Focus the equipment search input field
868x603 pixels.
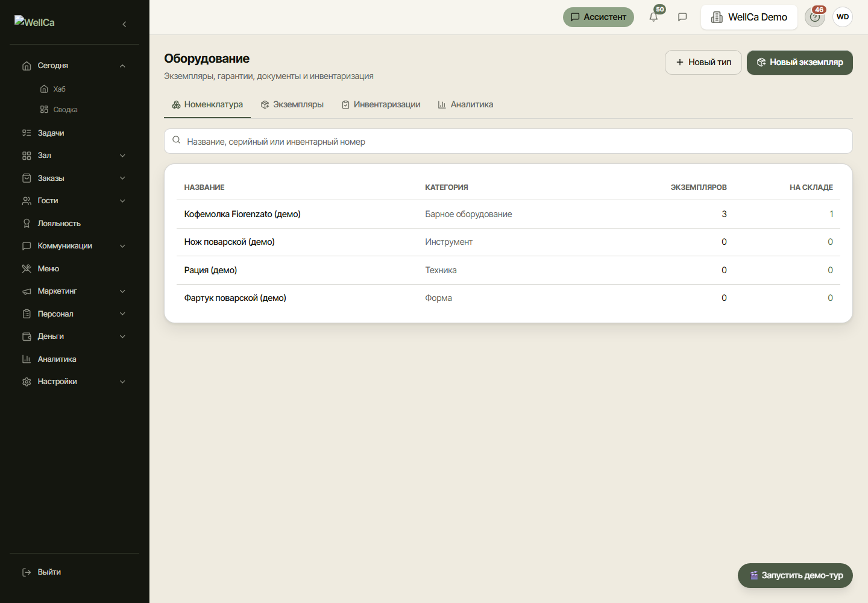[508, 141]
